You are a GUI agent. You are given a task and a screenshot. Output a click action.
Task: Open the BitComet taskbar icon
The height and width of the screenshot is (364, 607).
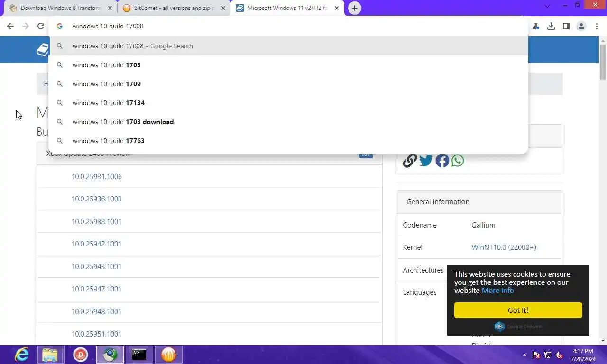[x=168, y=355]
